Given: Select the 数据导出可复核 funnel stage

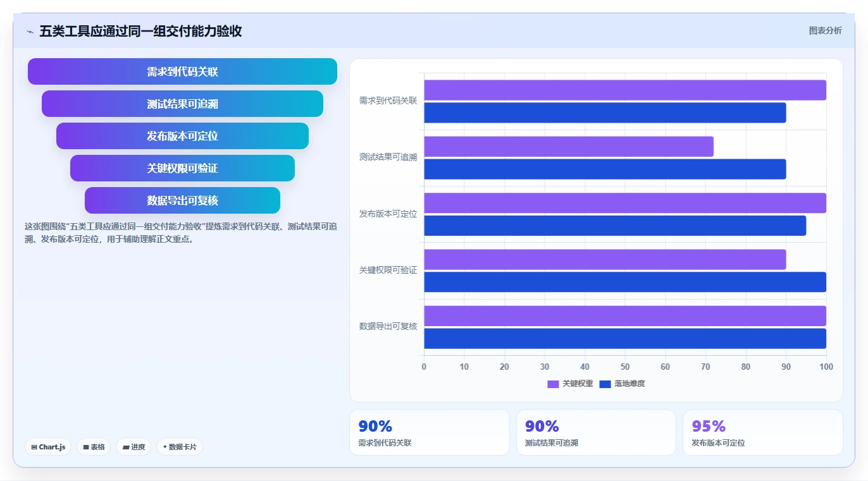Looking at the screenshot, I should tap(182, 200).
